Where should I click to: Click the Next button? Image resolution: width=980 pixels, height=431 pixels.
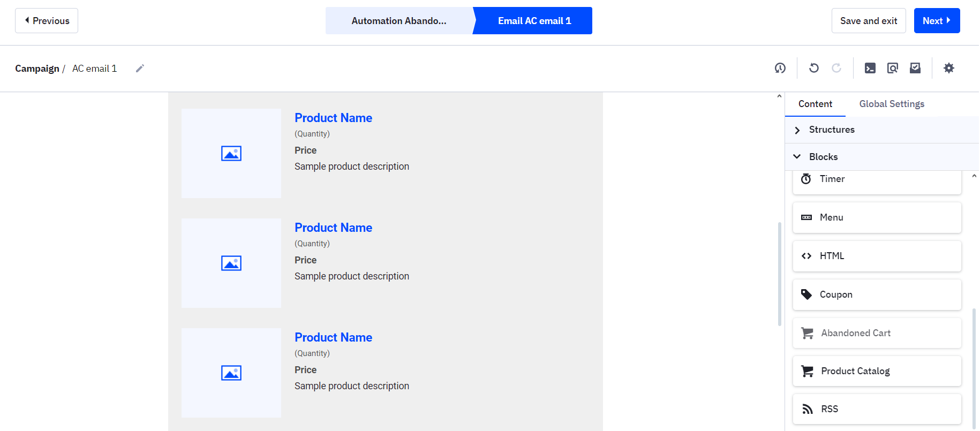937,21
